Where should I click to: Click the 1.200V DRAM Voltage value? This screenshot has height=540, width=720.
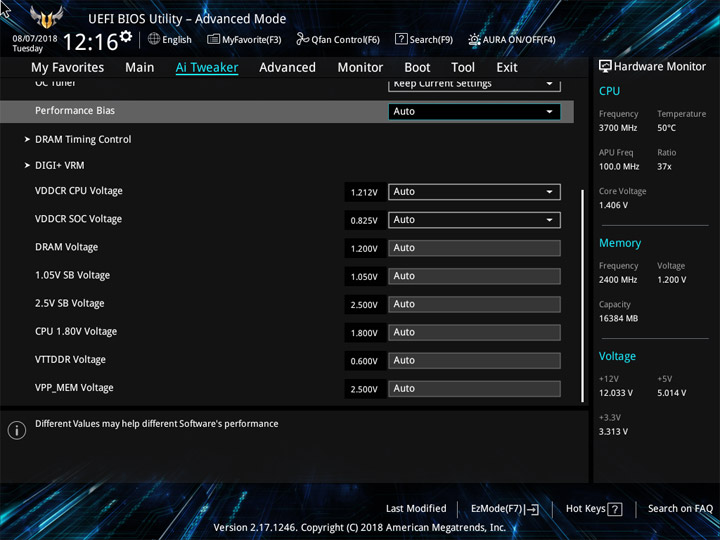tap(364, 248)
